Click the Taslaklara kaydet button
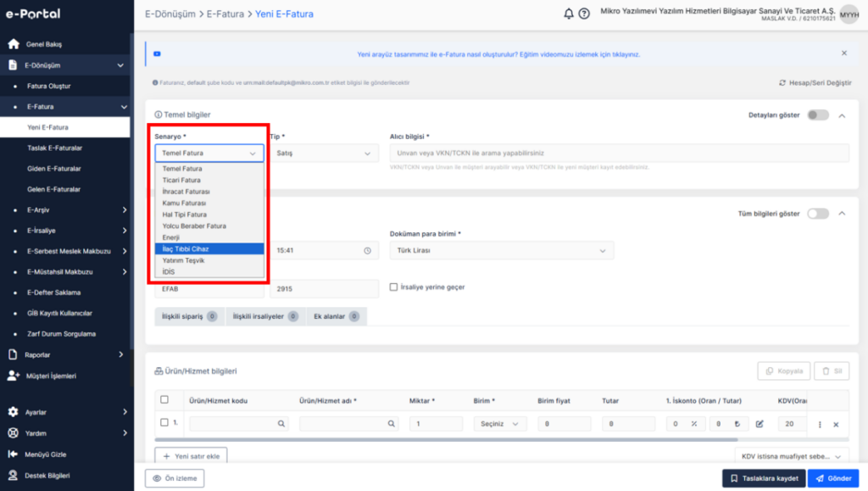Screen dimensions: 868x491 tap(764, 478)
